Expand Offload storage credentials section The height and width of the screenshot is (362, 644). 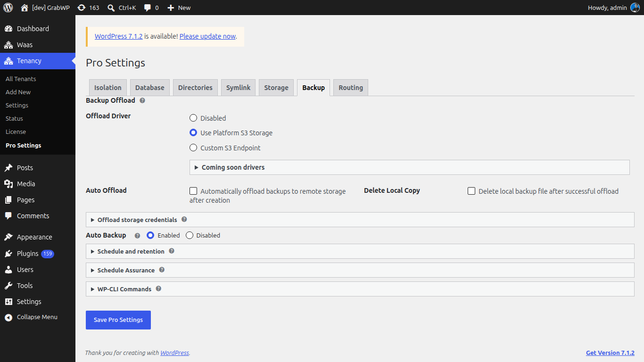pos(360,220)
